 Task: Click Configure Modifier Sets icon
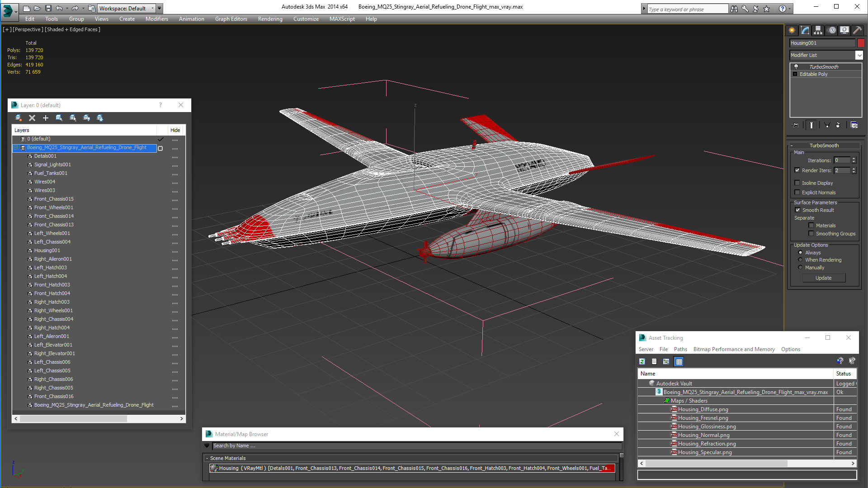854,125
